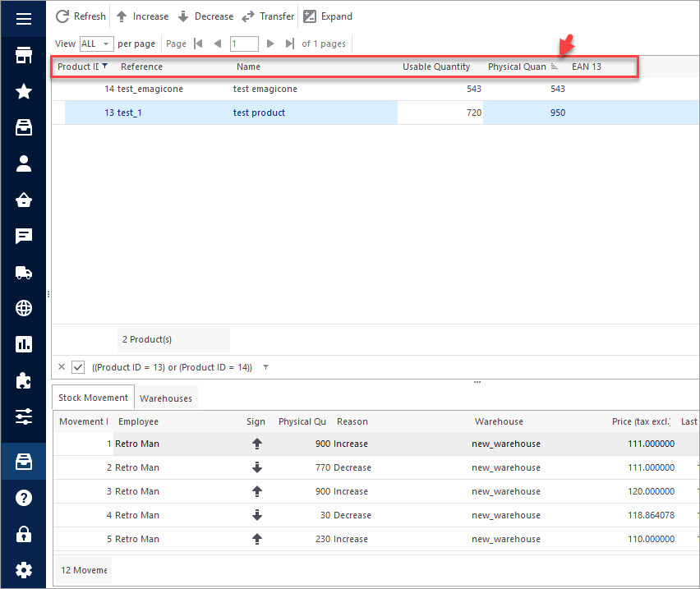Switch to the Warehouses tab
The width and height of the screenshot is (700, 589).
[x=166, y=398]
